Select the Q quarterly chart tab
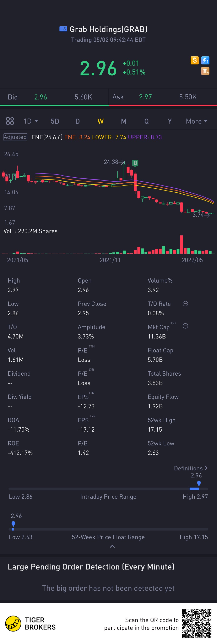Image resolution: width=217 pixels, height=644 pixels. [x=146, y=121]
